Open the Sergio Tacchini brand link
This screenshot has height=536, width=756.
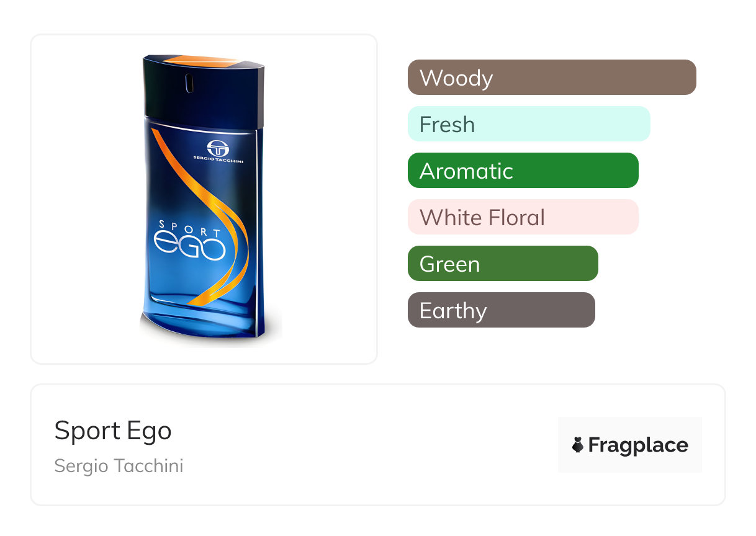119,466
